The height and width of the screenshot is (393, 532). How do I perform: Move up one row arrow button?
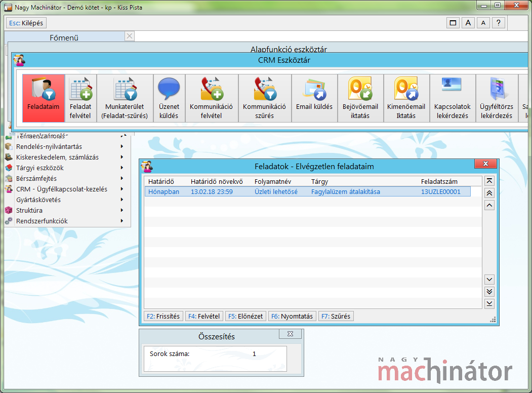click(489, 205)
